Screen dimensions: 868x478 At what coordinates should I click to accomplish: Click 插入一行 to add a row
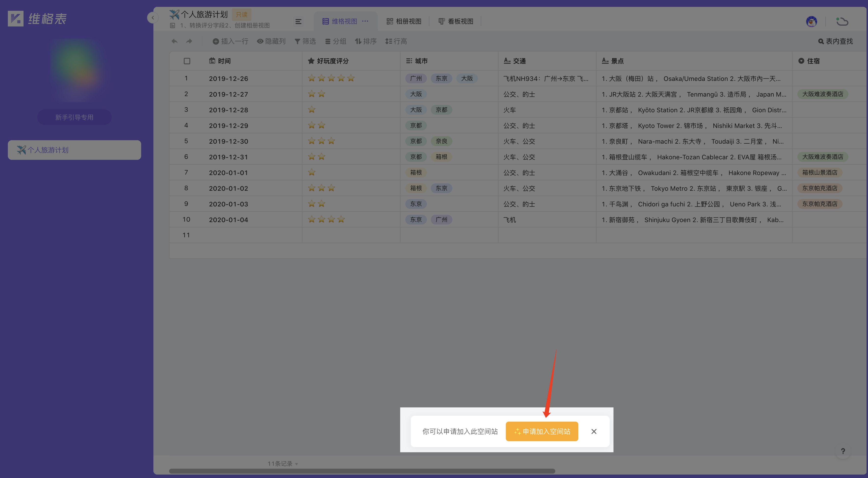[x=230, y=41]
